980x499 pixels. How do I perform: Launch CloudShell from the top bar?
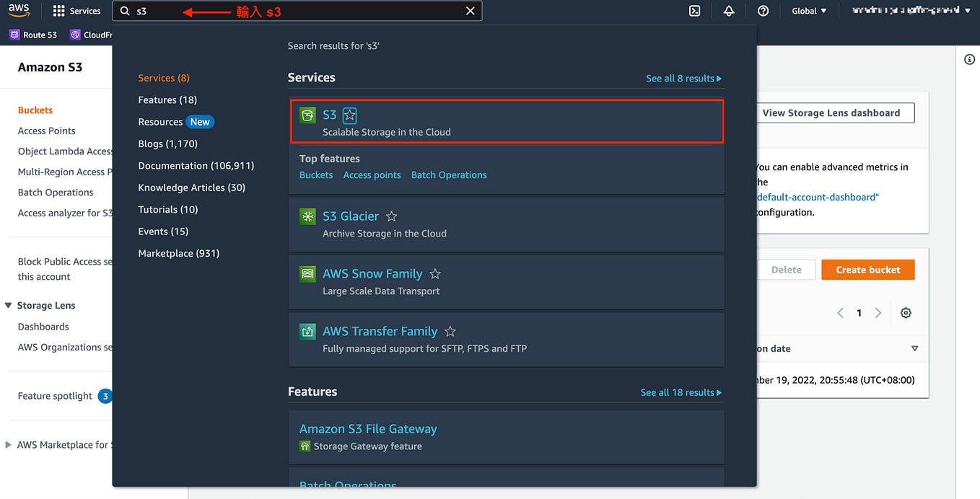694,11
